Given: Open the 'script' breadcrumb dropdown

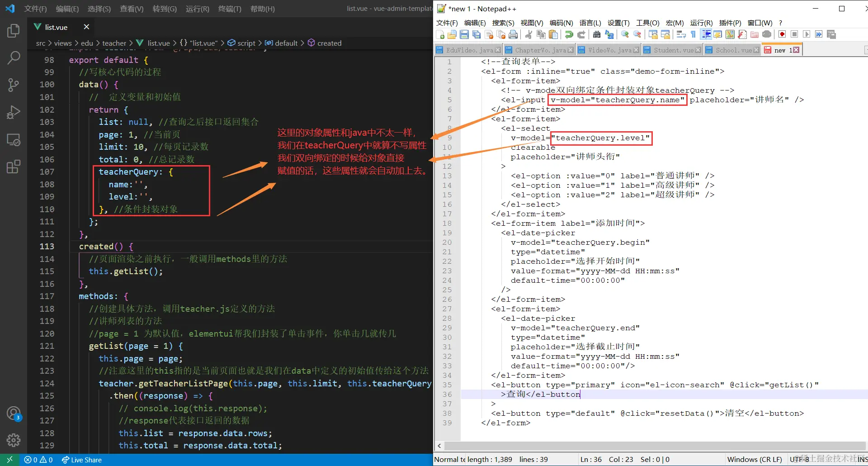Looking at the screenshot, I should coord(241,43).
